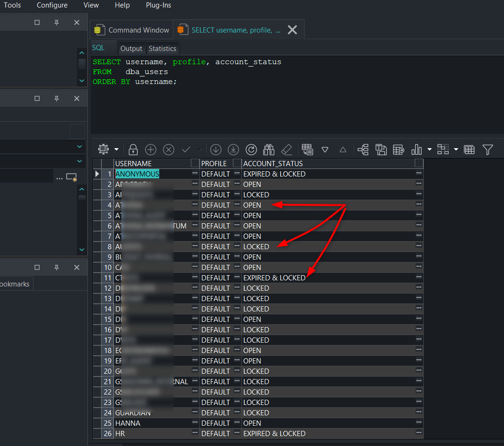Click the bar chart icon

pyautogui.click(x=416, y=150)
